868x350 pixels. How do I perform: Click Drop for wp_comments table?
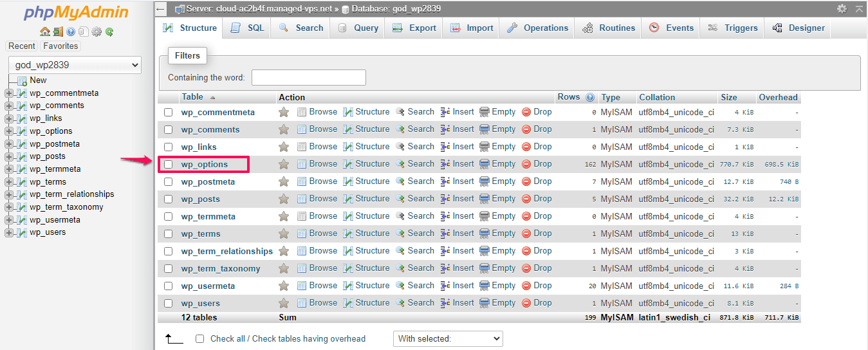click(x=537, y=129)
